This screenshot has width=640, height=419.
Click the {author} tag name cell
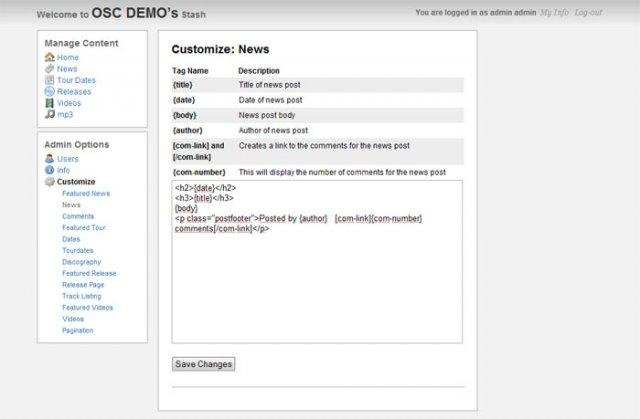[x=187, y=131]
